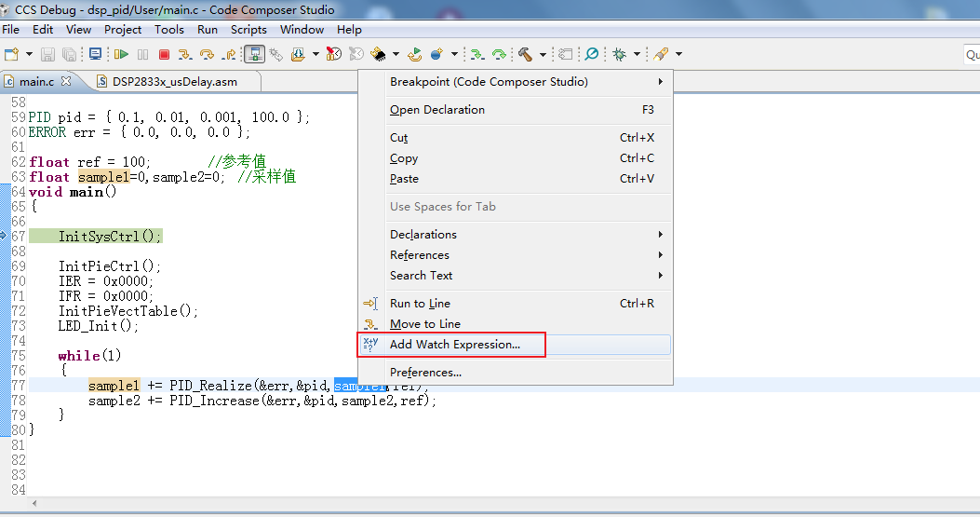Click the line 67 InitSysCtrl() statement

click(x=110, y=237)
